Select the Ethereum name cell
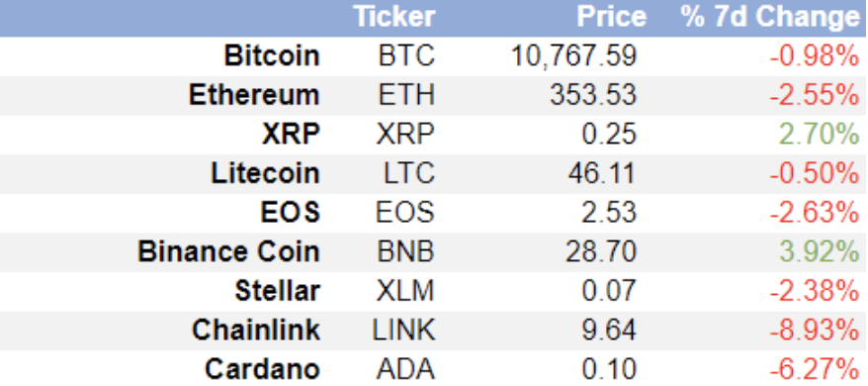868x386 pixels. pos(254,95)
